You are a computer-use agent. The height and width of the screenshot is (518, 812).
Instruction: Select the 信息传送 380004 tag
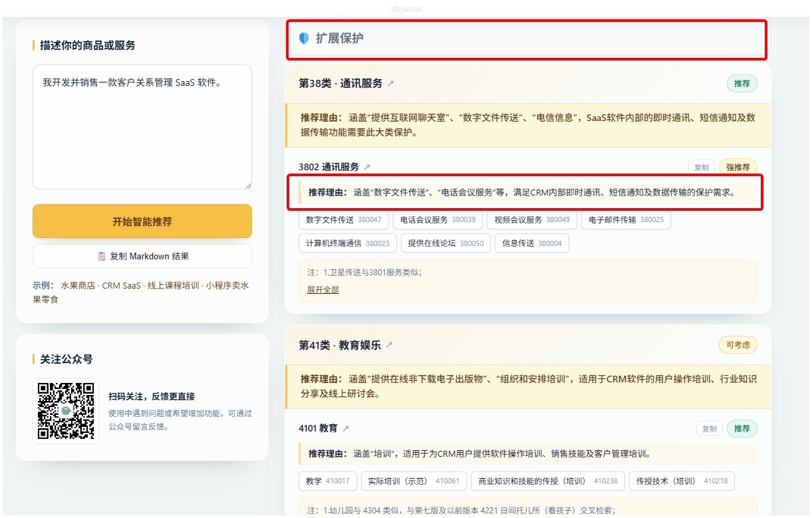(531, 243)
